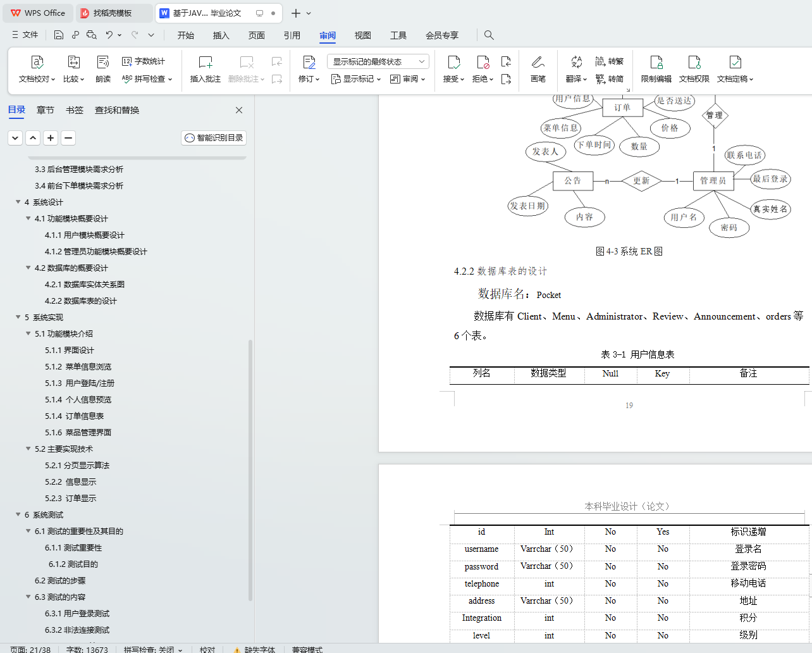This screenshot has height=653, width=812.
Task: Select the 画笔 ink pen tool
Action: tap(538, 70)
